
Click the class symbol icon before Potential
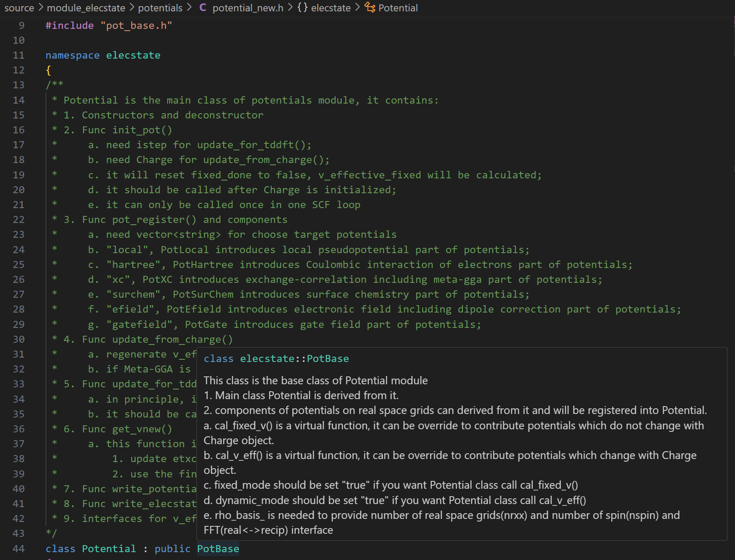[x=370, y=8]
